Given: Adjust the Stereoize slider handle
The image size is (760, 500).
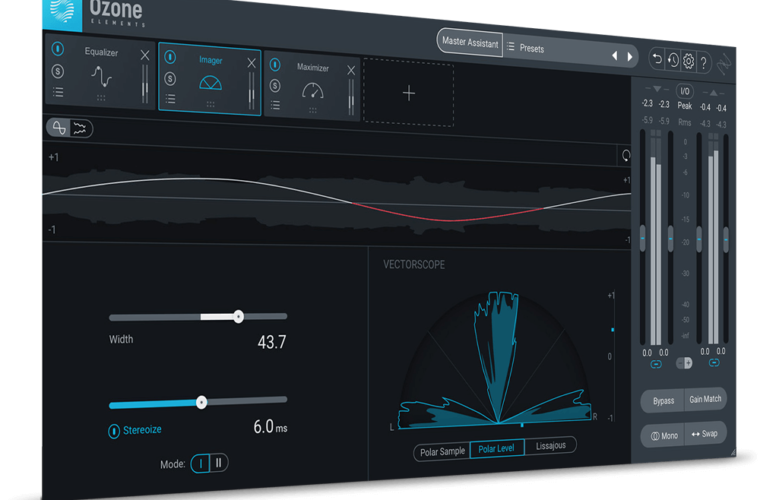Looking at the screenshot, I should click(202, 402).
